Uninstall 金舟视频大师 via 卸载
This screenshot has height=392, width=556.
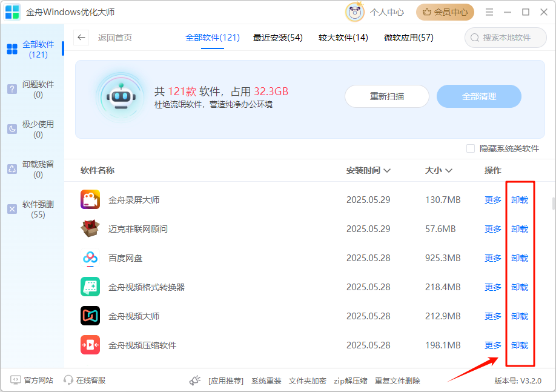coord(520,316)
